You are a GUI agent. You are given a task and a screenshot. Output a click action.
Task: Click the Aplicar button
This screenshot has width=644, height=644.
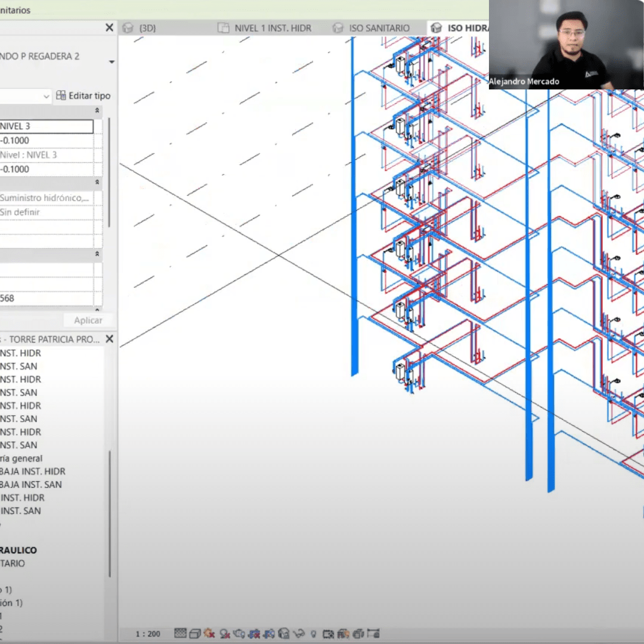[x=88, y=320]
